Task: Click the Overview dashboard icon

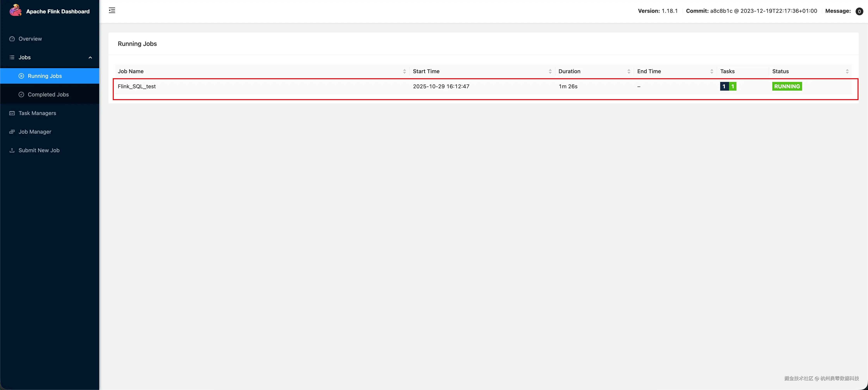Action: point(12,39)
